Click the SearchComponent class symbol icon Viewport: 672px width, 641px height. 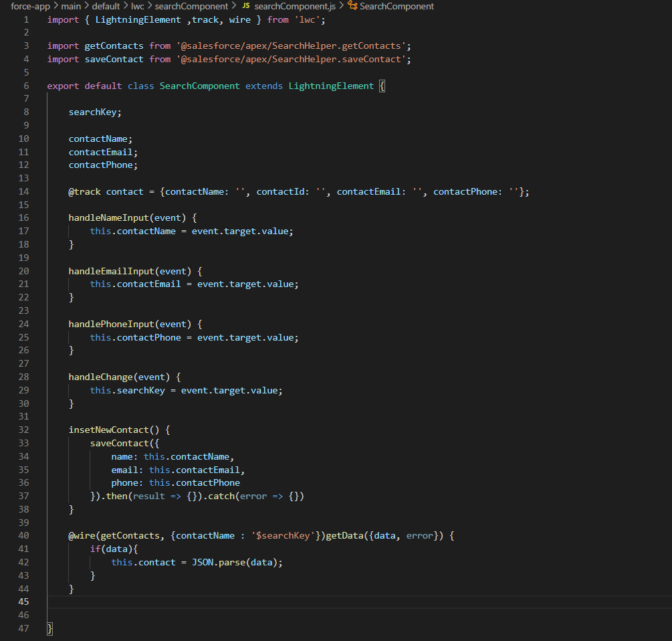coord(352,5)
